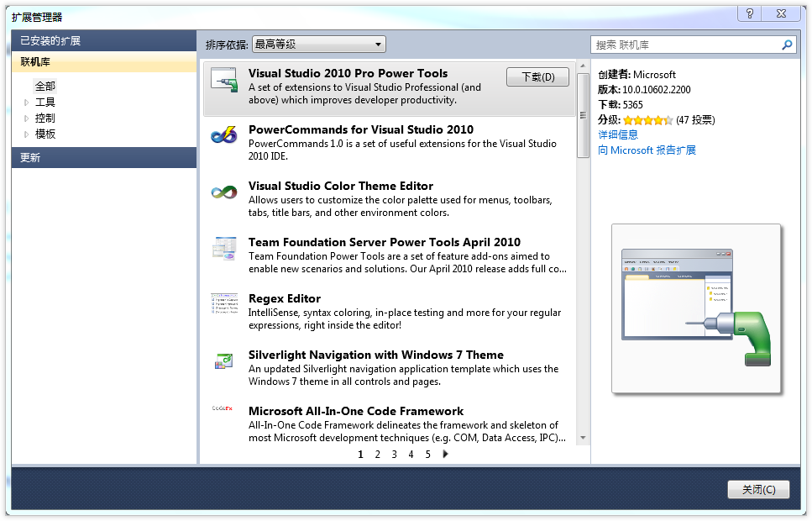The width and height of the screenshot is (812, 521).
Task: Click the Regex Editor list icon
Action: (224, 304)
